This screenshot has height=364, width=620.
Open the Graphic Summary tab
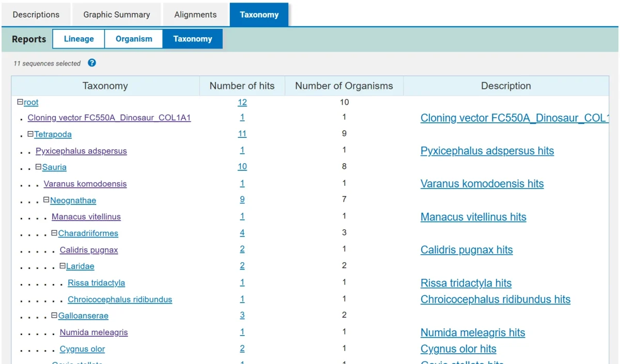(117, 14)
